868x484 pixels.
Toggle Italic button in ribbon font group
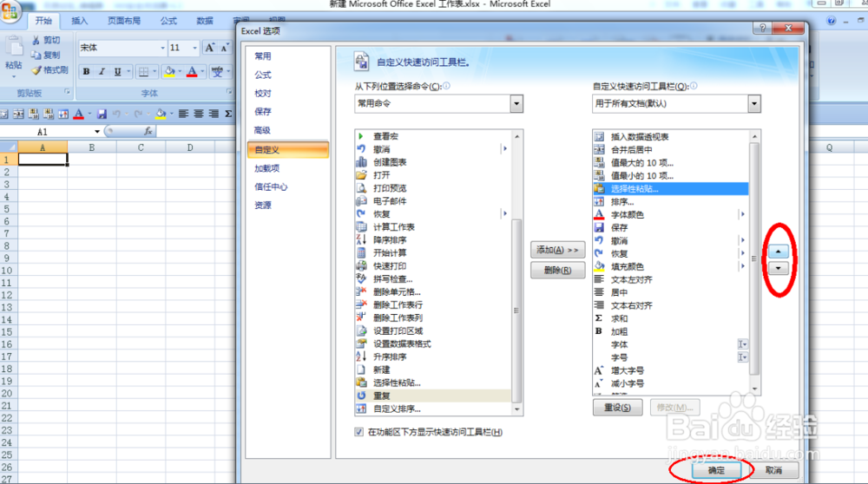click(102, 71)
